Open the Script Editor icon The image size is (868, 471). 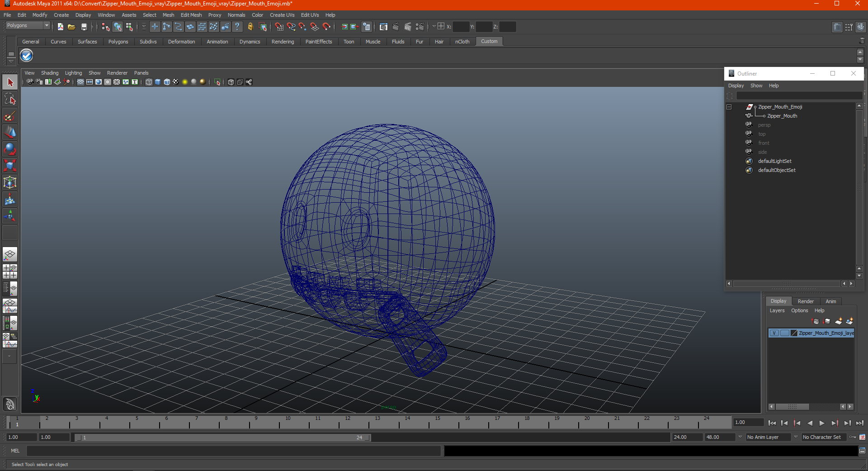[x=862, y=451]
